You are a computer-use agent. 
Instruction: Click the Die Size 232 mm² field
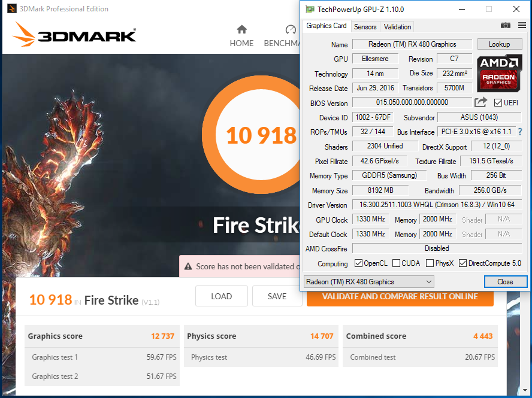click(455, 73)
